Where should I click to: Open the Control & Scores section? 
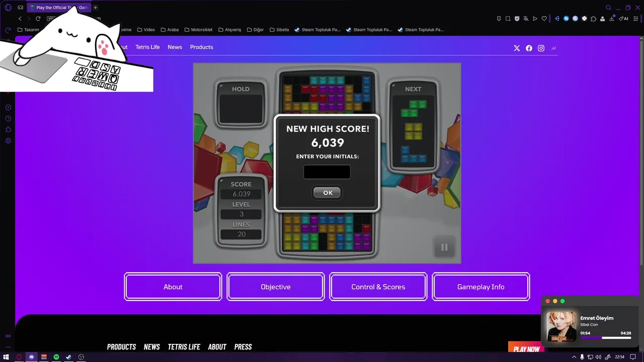(x=378, y=287)
